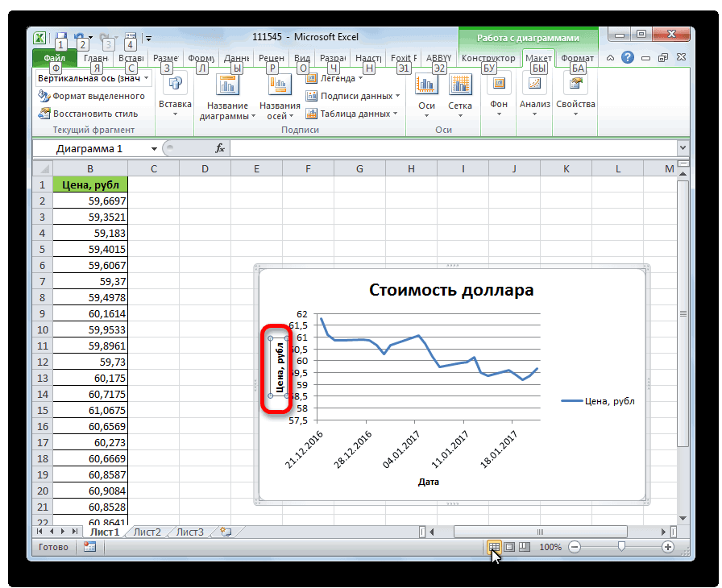Enable Page Break Preview view
This screenshot has height=588, width=722.
pyautogui.click(x=524, y=547)
